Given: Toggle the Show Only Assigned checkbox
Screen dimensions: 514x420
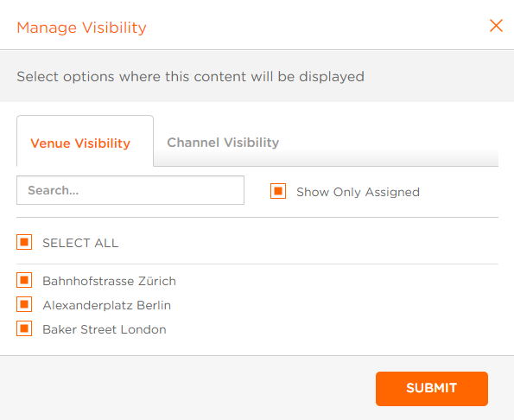Looking at the screenshot, I should pos(278,191).
